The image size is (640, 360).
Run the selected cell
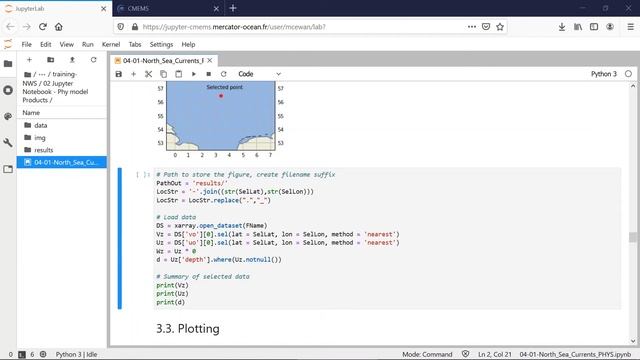coord(193,74)
